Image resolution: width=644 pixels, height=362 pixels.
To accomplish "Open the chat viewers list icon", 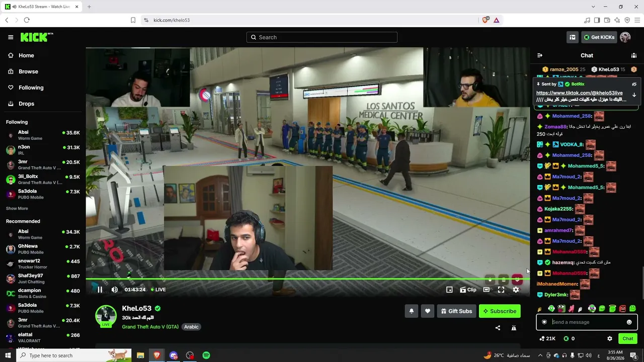I will pos(634,55).
